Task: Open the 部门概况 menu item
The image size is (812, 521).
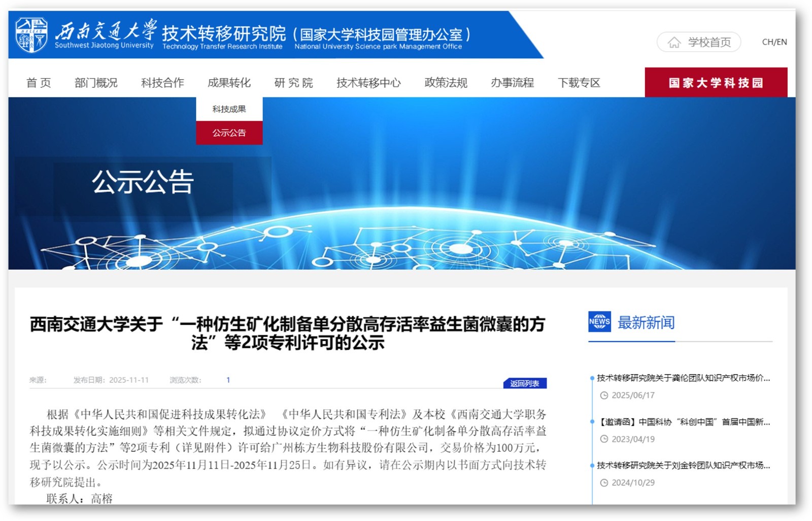Action: [x=96, y=83]
